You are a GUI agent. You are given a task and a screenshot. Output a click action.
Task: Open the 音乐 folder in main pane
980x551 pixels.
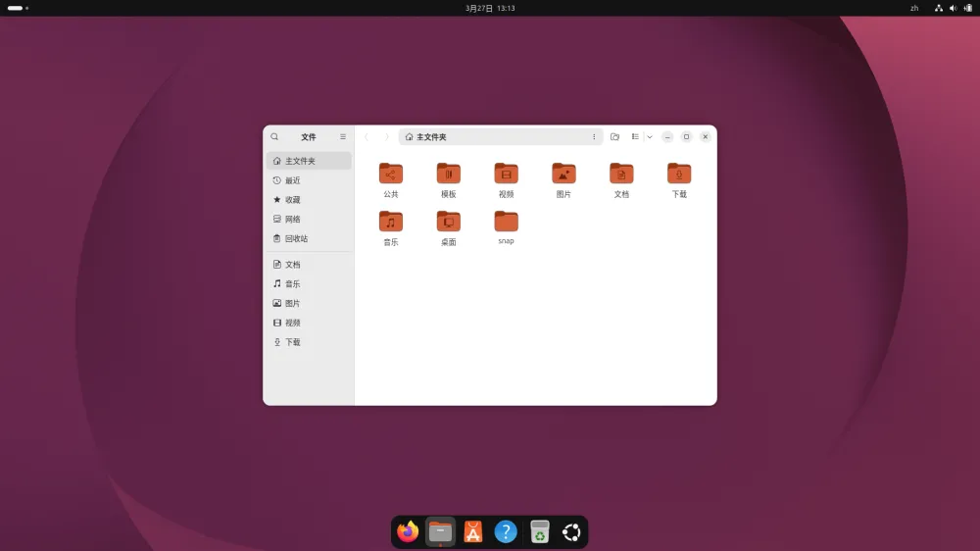tap(391, 228)
